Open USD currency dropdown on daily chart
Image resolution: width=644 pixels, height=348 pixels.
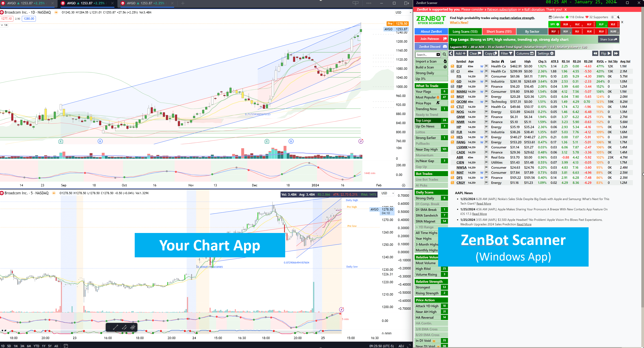[x=403, y=12]
